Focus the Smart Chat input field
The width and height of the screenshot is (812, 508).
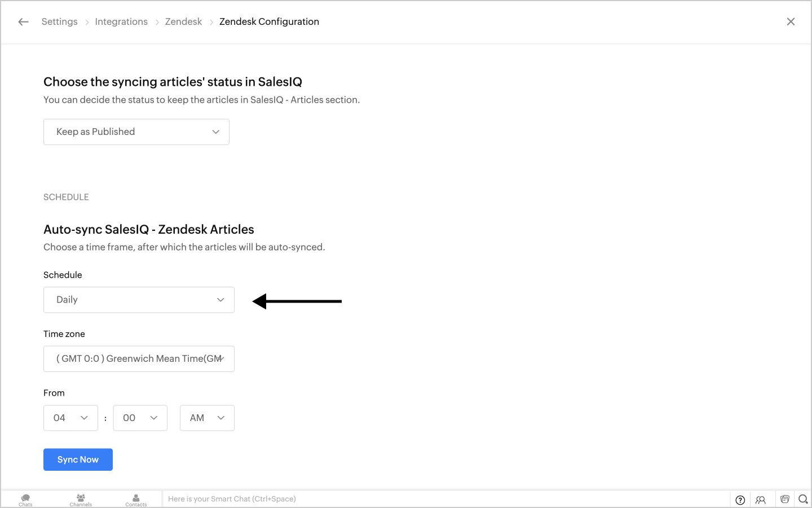point(395,499)
